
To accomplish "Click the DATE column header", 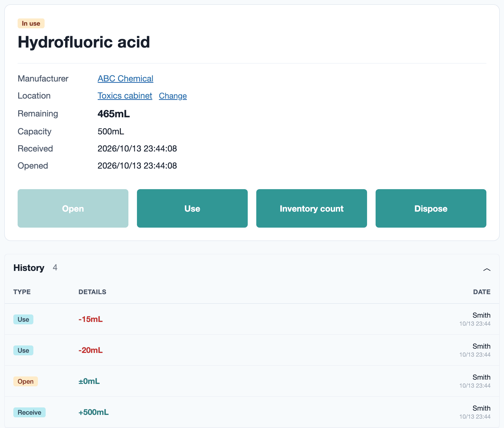I will (482, 292).
